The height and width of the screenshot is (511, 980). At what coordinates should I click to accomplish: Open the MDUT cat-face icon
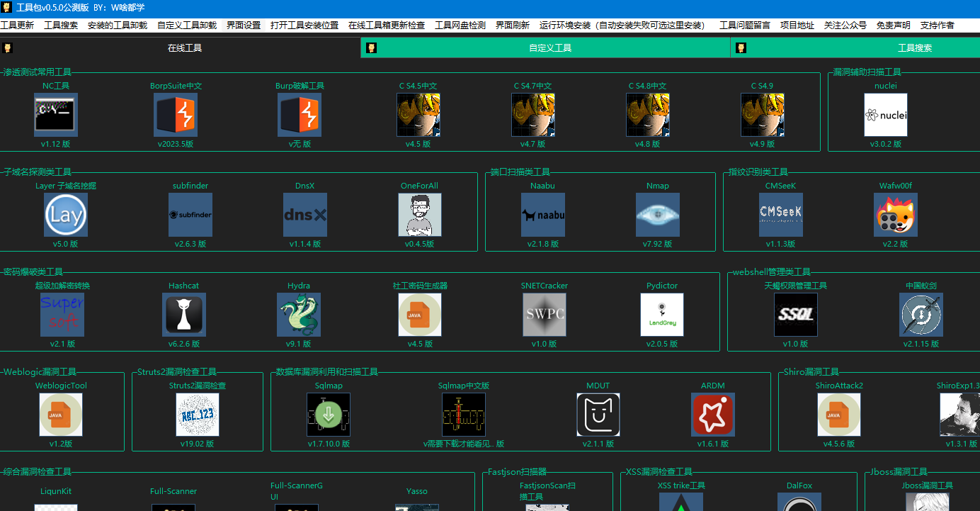(598, 415)
